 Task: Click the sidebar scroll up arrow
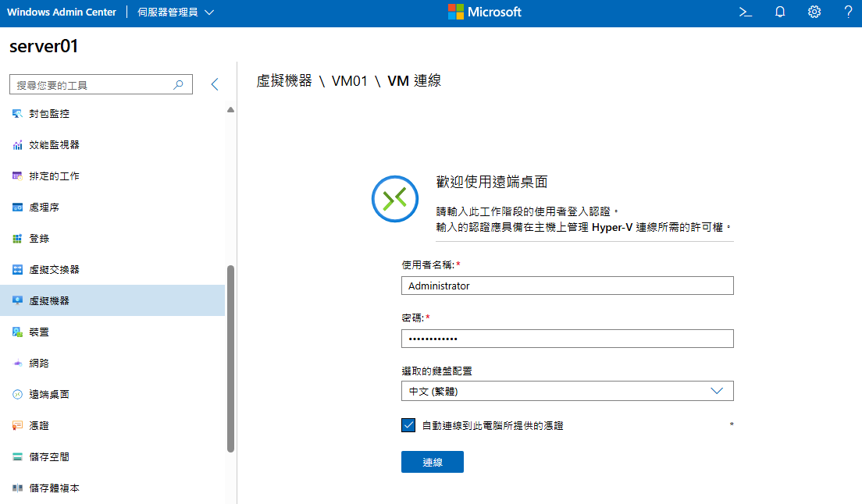point(231,110)
